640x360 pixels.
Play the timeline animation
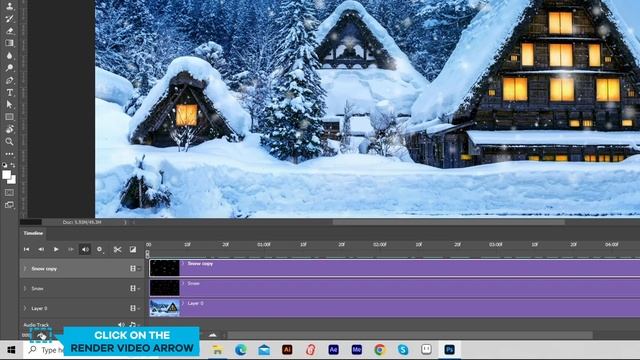click(x=56, y=249)
